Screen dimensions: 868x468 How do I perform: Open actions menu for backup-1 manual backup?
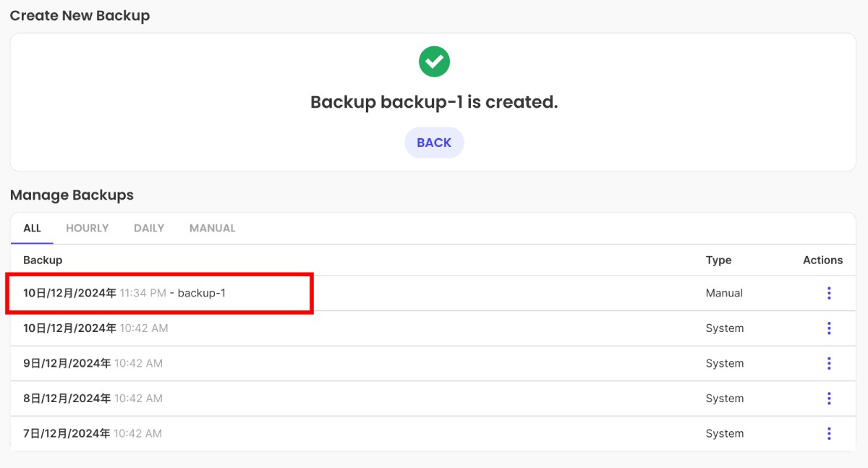pyautogui.click(x=829, y=293)
